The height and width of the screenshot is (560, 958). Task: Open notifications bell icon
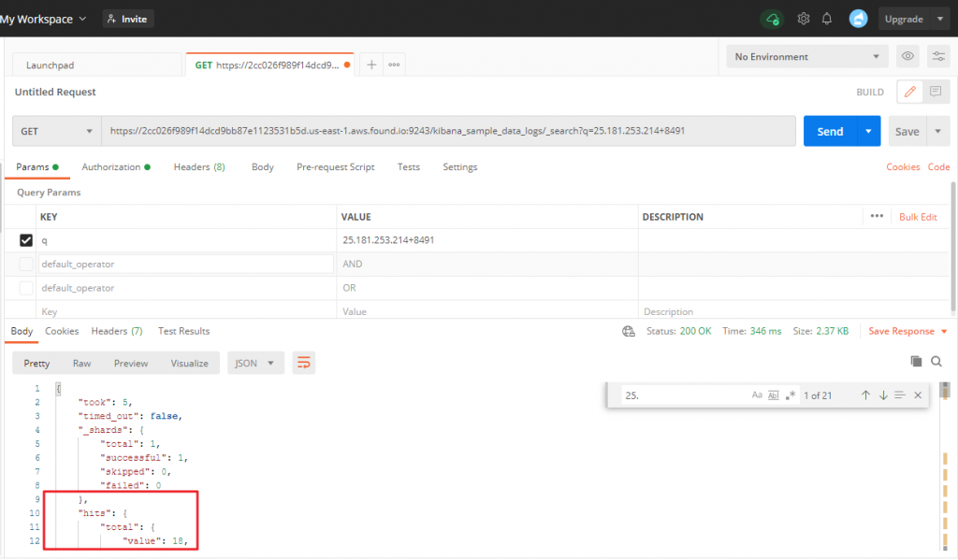[827, 19]
